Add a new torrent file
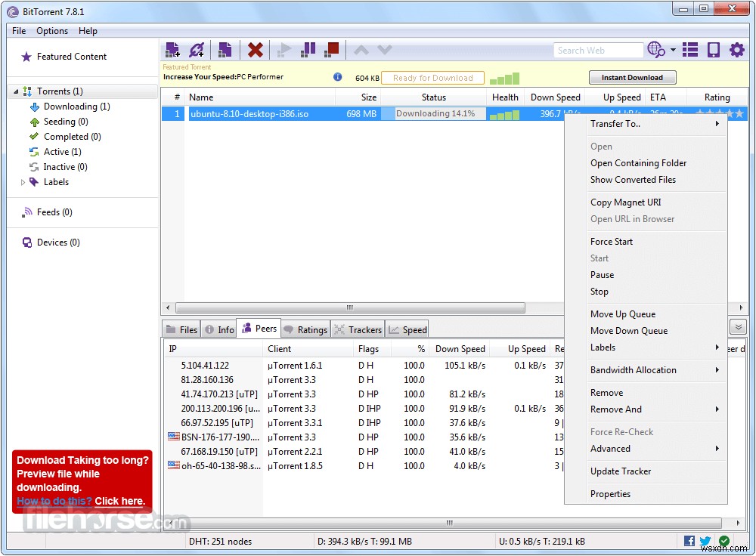Image resolution: width=756 pixels, height=556 pixels. pyautogui.click(x=172, y=49)
